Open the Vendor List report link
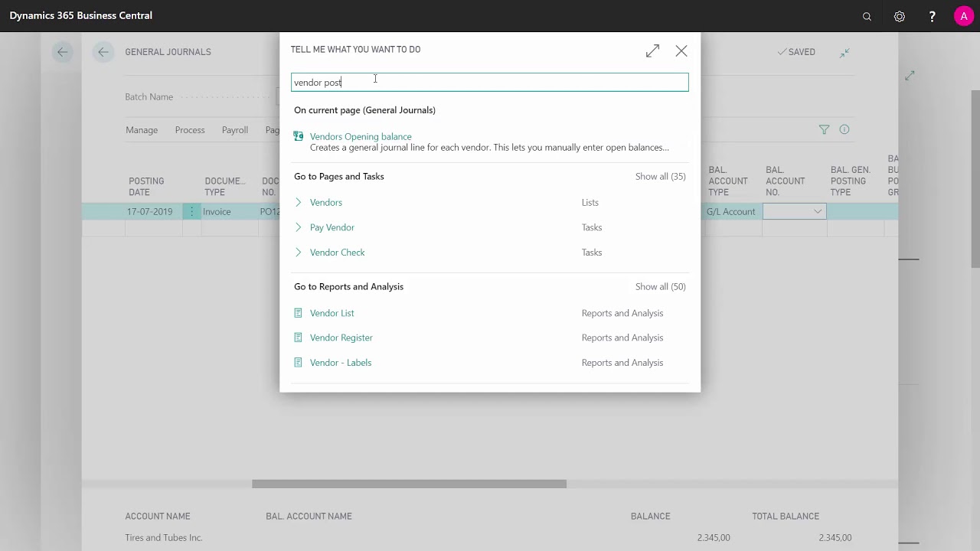Viewport: 980px width, 551px height. click(x=332, y=313)
